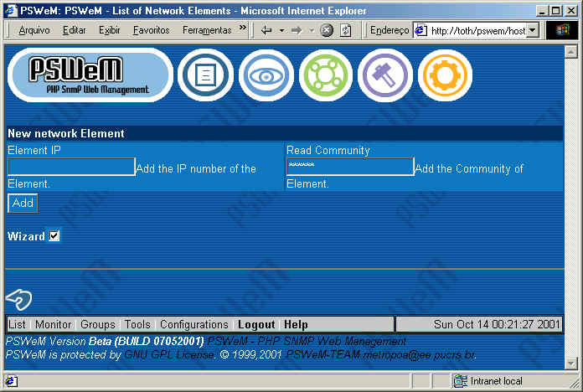Open the purple Tools hammer icon

(384, 75)
